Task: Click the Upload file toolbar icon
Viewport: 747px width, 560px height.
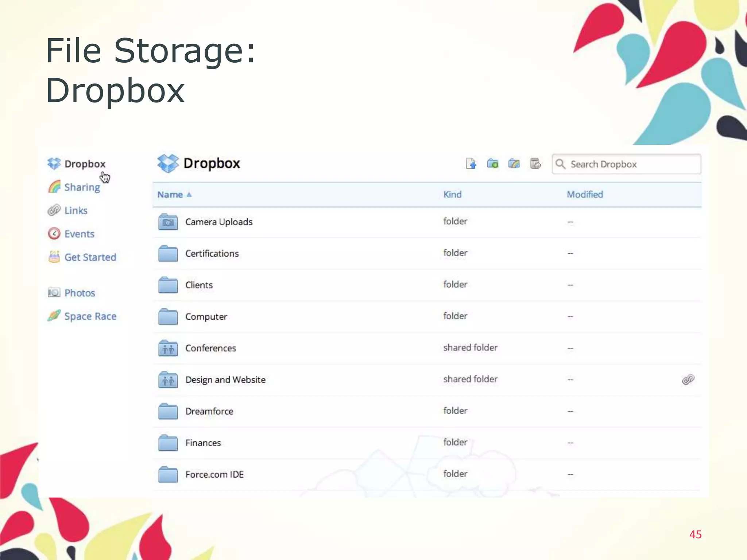Action: [x=471, y=164]
